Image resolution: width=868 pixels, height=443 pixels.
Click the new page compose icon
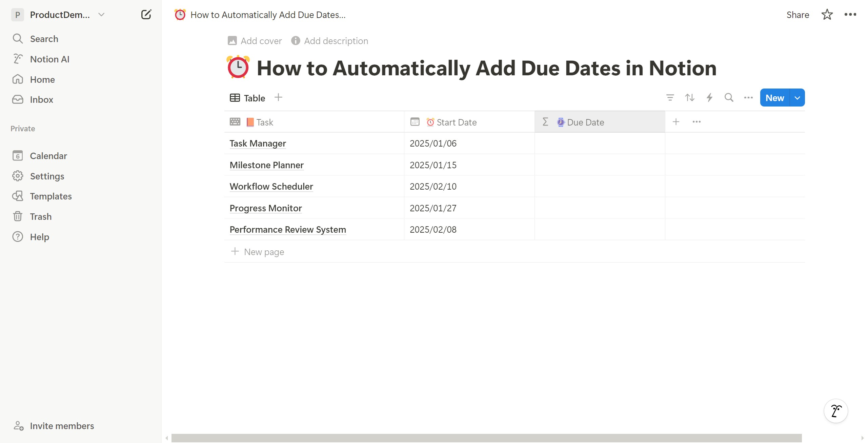point(146,15)
